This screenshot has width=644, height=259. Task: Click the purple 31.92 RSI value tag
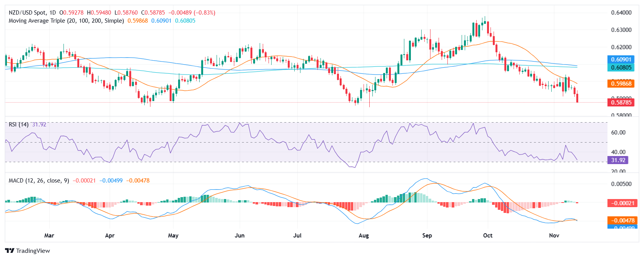[618, 160]
